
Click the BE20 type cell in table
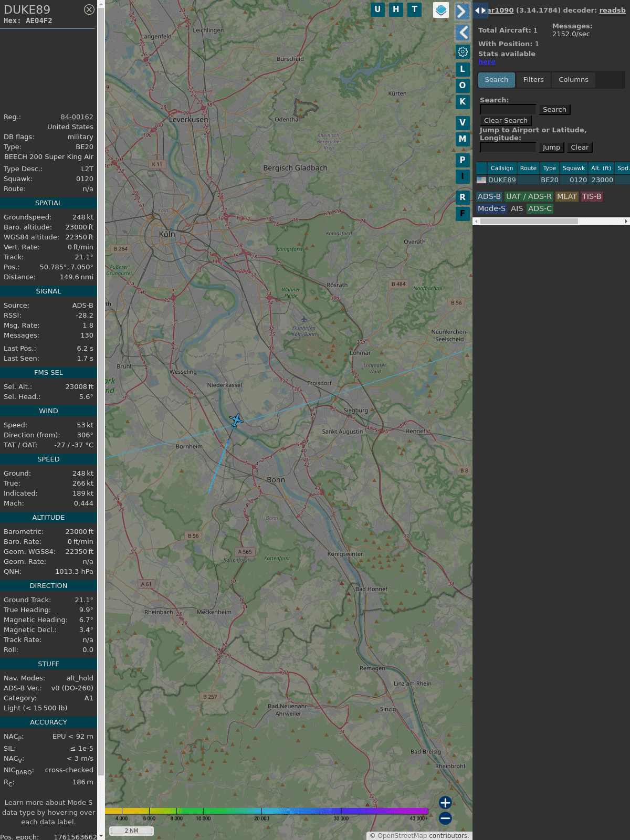click(x=550, y=180)
